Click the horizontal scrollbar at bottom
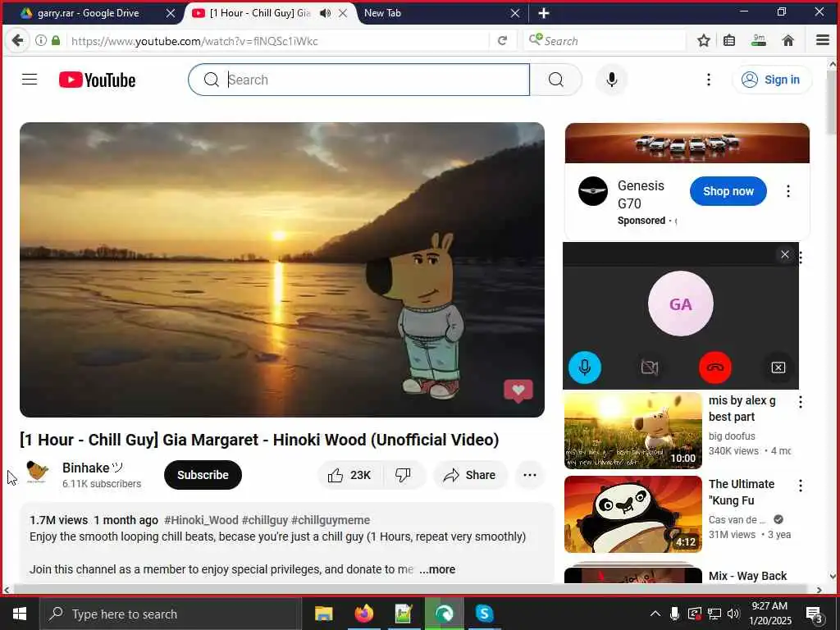 412,589
